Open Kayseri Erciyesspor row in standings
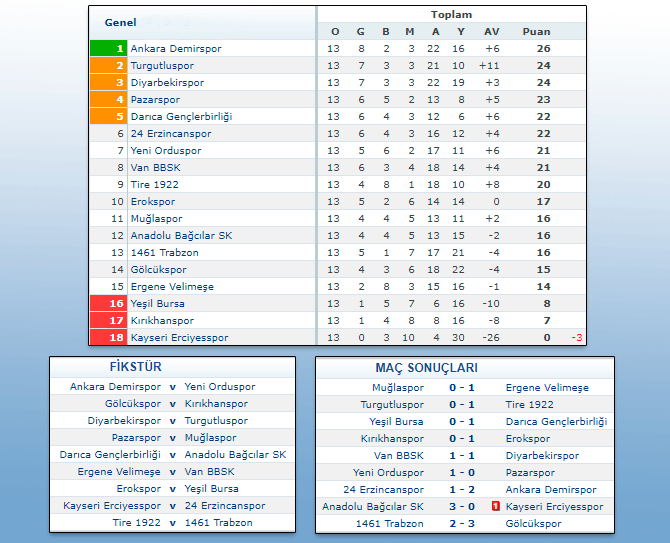 179,337
